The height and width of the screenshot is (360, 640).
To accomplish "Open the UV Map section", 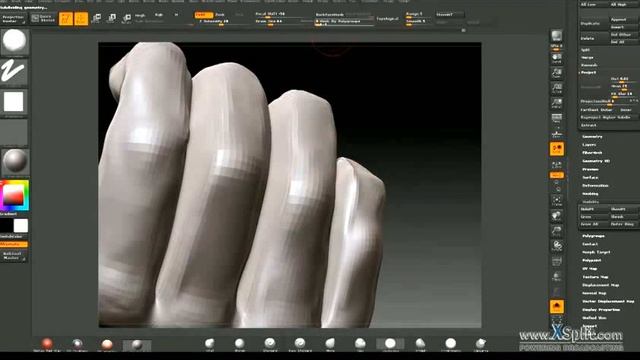I will pyautogui.click(x=589, y=269).
